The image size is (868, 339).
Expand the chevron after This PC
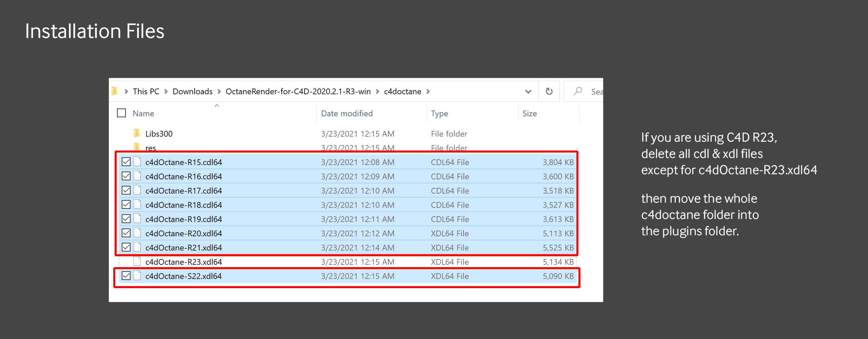point(166,92)
